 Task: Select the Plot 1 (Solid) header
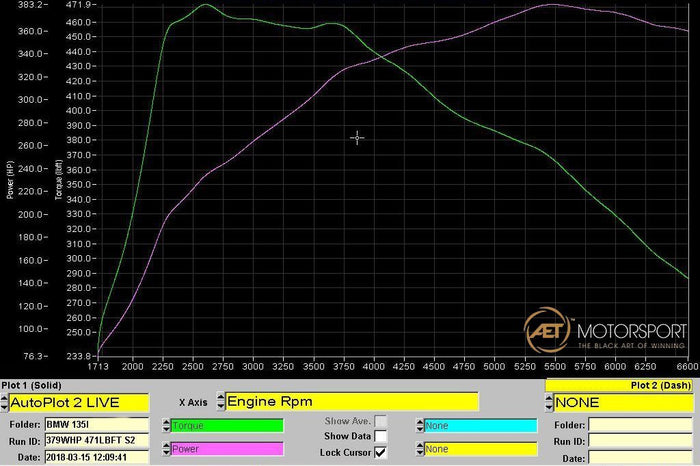(30, 385)
